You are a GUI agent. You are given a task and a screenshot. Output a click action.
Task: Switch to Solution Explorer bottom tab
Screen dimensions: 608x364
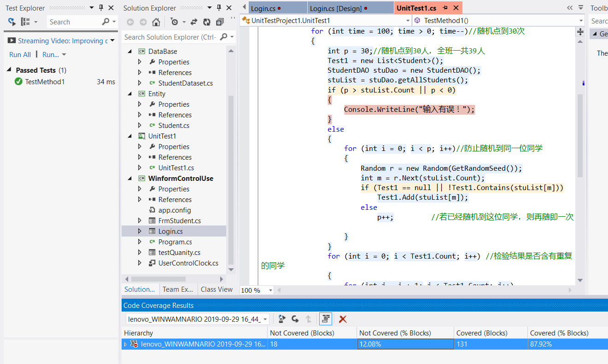click(140, 289)
